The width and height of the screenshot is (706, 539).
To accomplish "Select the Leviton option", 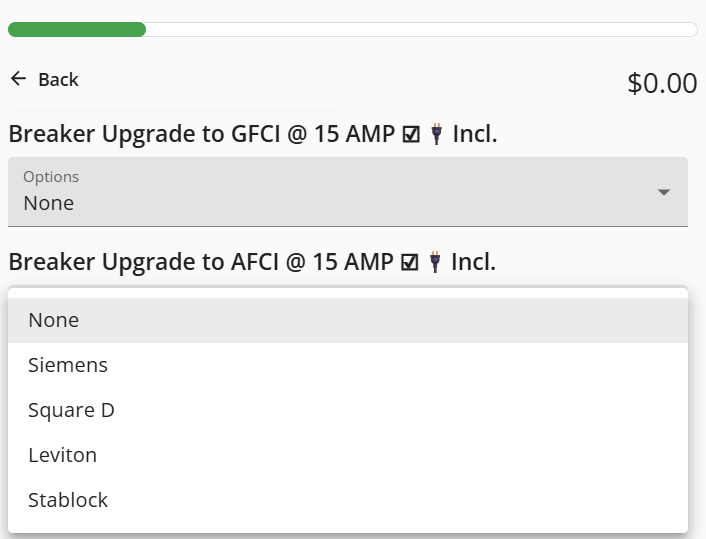I will pyautogui.click(x=62, y=455).
